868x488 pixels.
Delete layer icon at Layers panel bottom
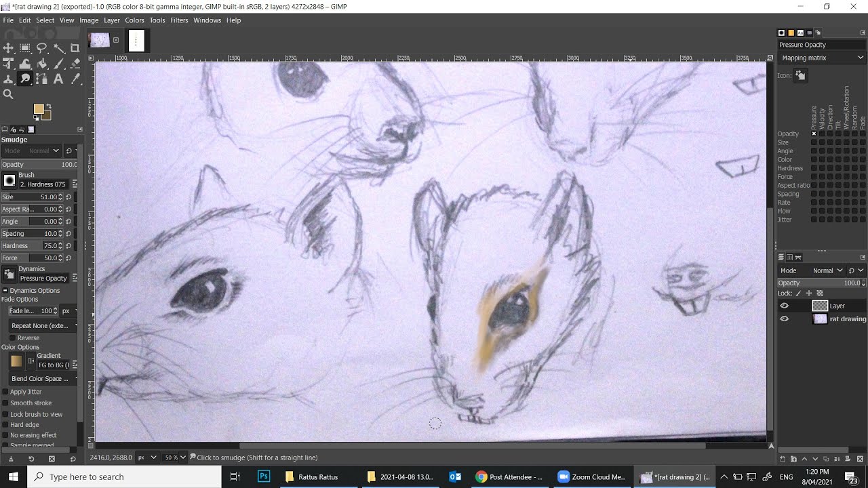[x=861, y=459]
